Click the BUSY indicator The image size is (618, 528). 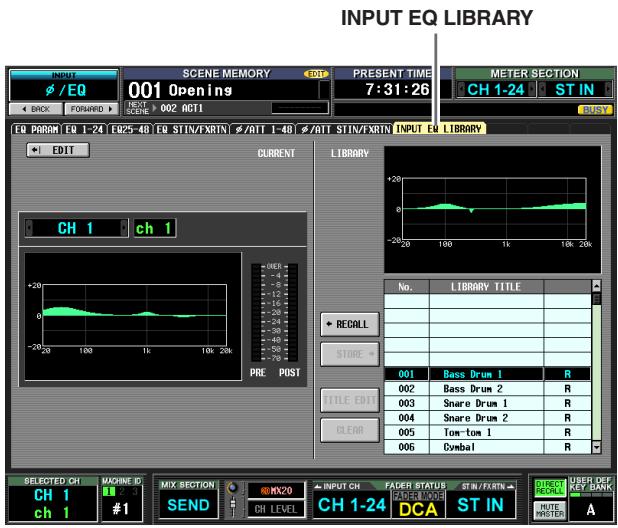595,110
